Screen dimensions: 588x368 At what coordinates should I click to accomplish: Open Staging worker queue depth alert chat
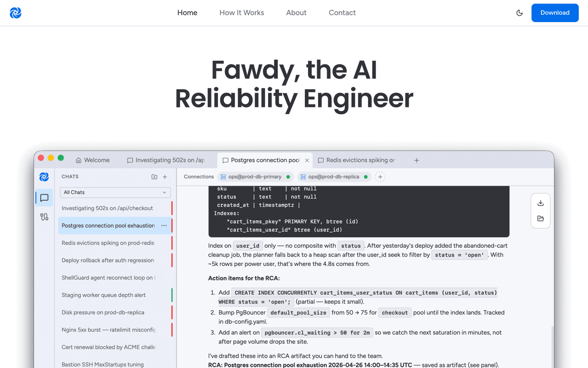click(x=104, y=295)
